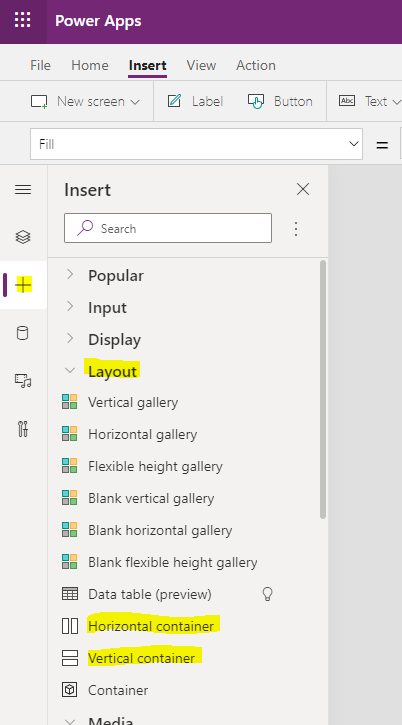Click the Blank flexible height gallery icon
This screenshot has width=402, height=725.
click(x=70, y=562)
